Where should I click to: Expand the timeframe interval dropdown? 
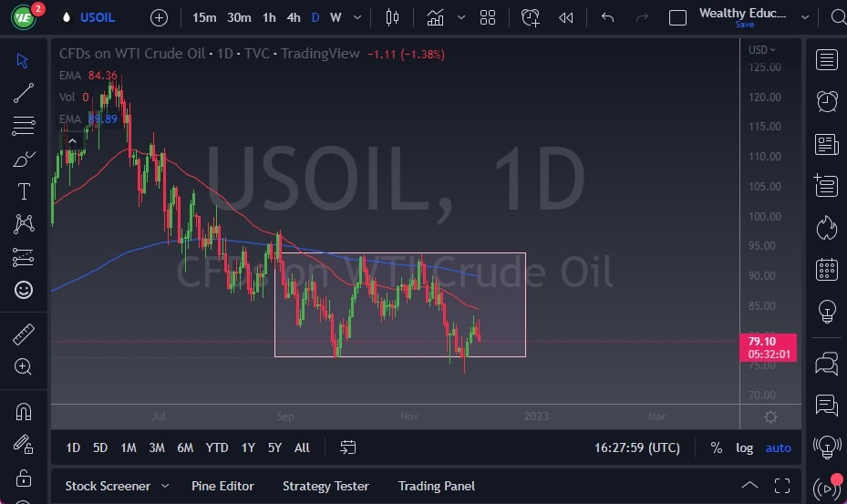click(357, 18)
